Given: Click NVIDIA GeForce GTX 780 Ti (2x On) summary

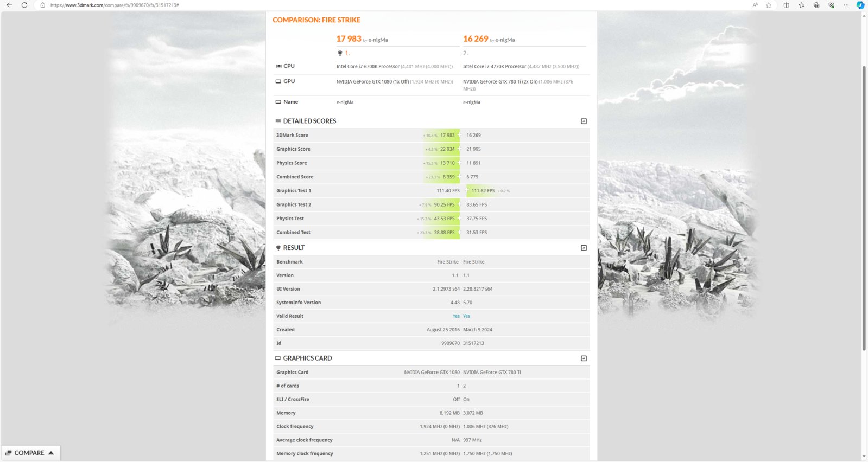Looking at the screenshot, I should 500,82.
